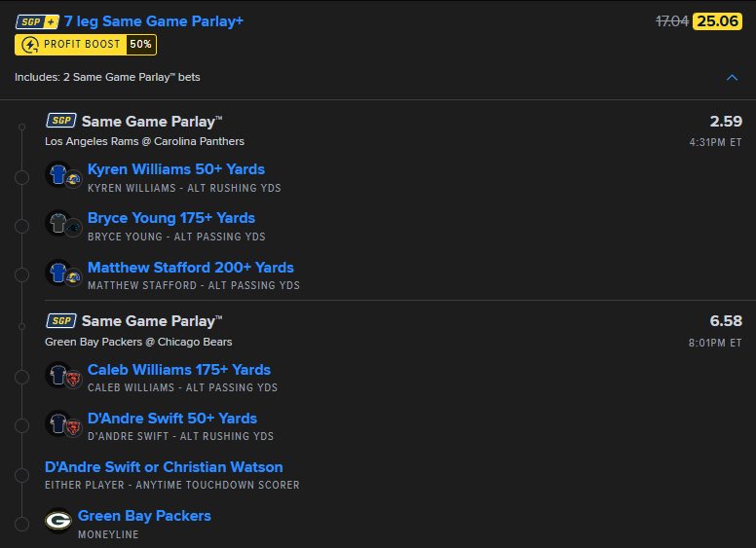Click the 8:01PM ET game time
This screenshot has width=756, height=548.
tap(715, 343)
